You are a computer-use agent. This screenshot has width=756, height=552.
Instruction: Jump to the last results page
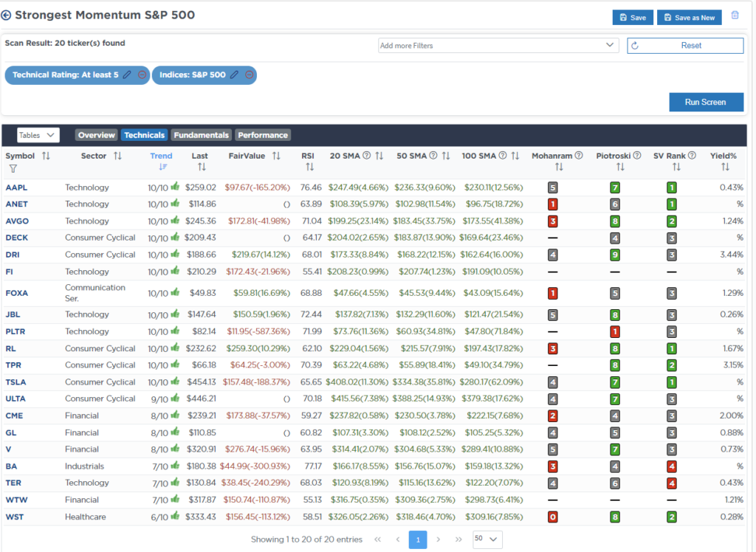tap(458, 539)
